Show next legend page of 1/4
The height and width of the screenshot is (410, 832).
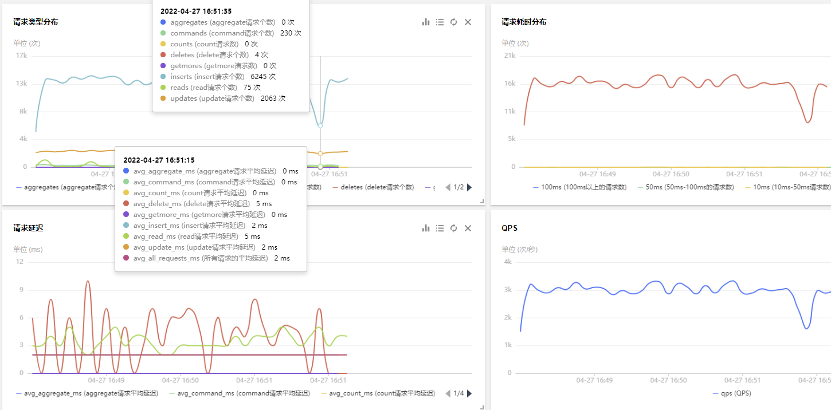[x=468, y=393]
